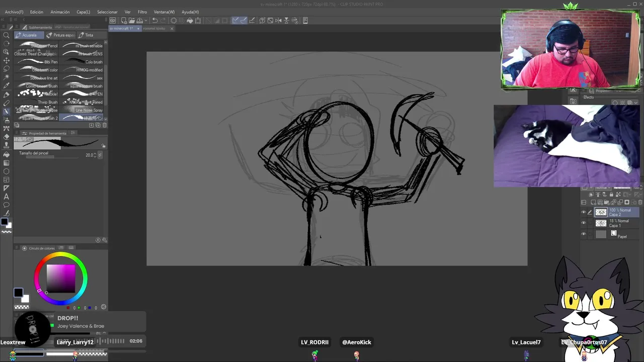Redo the last action

click(x=163, y=21)
